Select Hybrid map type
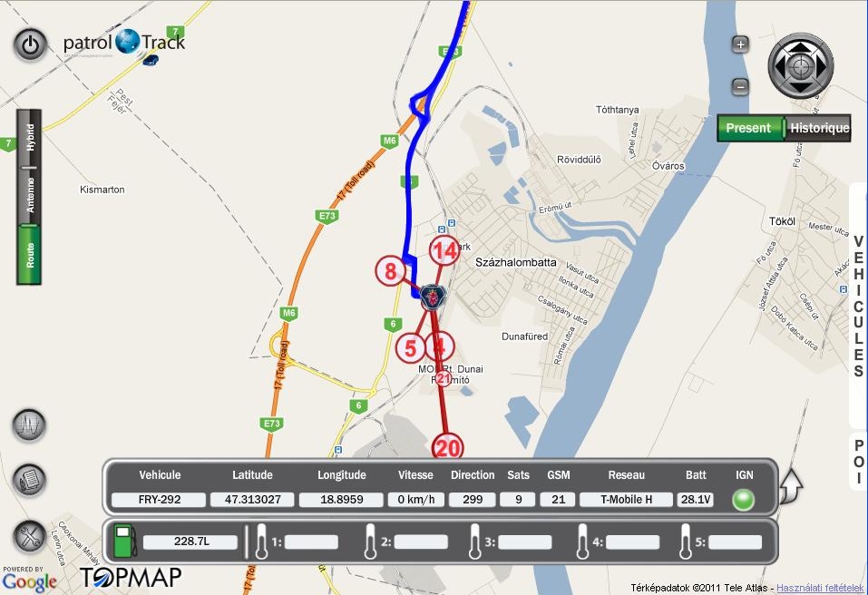 [29, 139]
